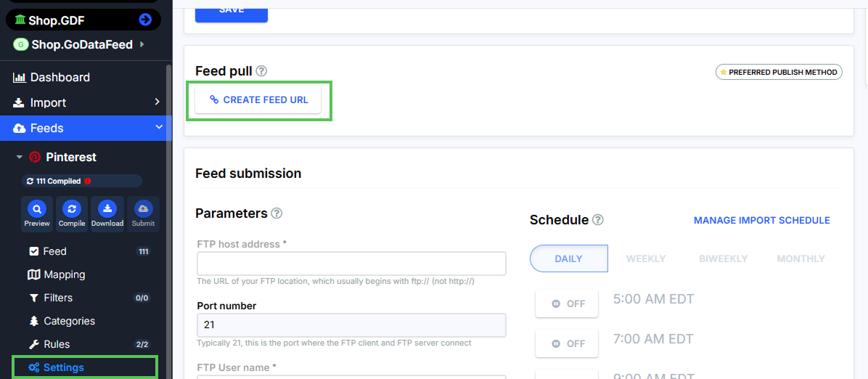
Task: Click the FTP host address field
Action: [x=351, y=263]
